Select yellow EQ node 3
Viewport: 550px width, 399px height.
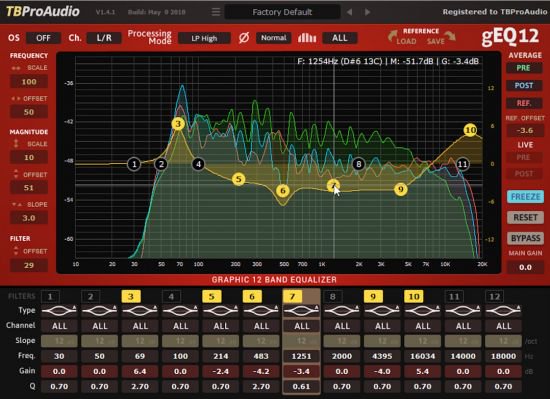point(178,124)
